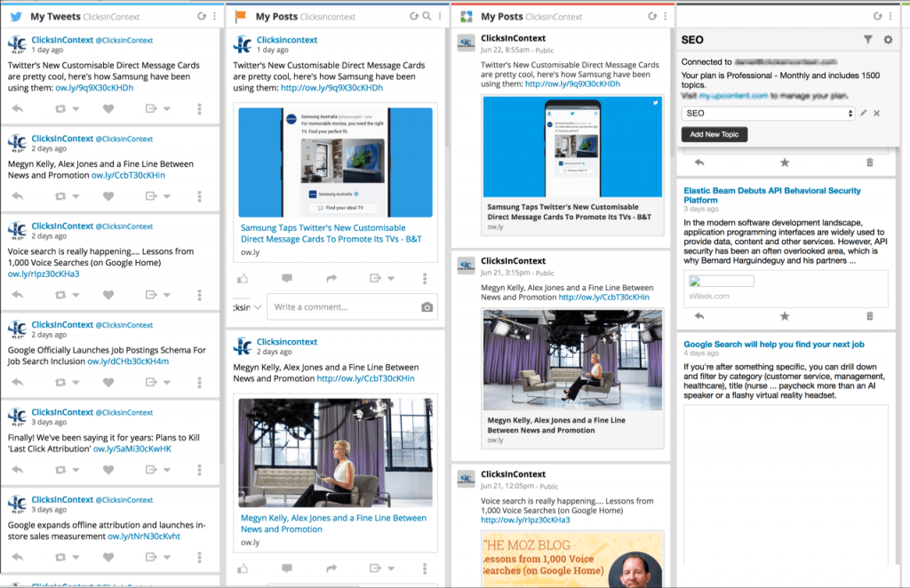Click Add New Topic button
The width and height of the screenshot is (910, 588).
pos(714,134)
